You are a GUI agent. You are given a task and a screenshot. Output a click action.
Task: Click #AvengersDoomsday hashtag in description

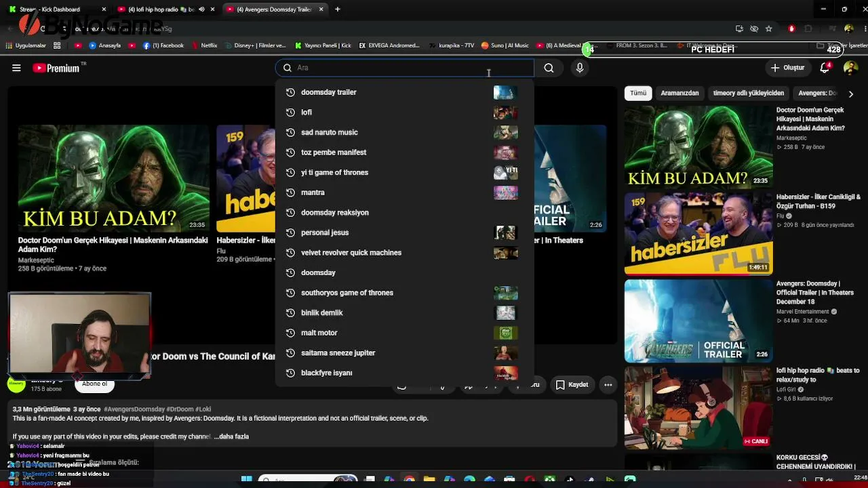(134, 409)
